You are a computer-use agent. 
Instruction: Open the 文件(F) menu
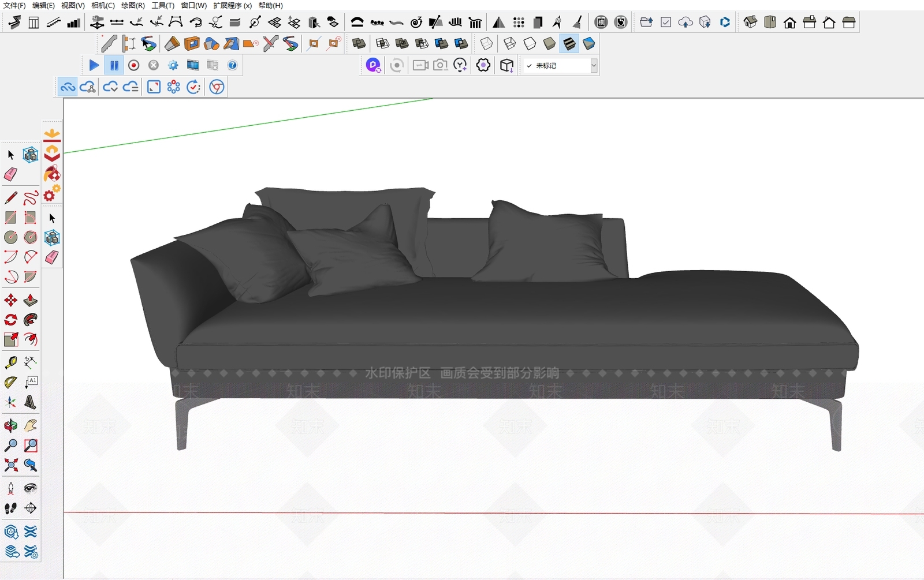pyautogui.click(x=14, y=5)
